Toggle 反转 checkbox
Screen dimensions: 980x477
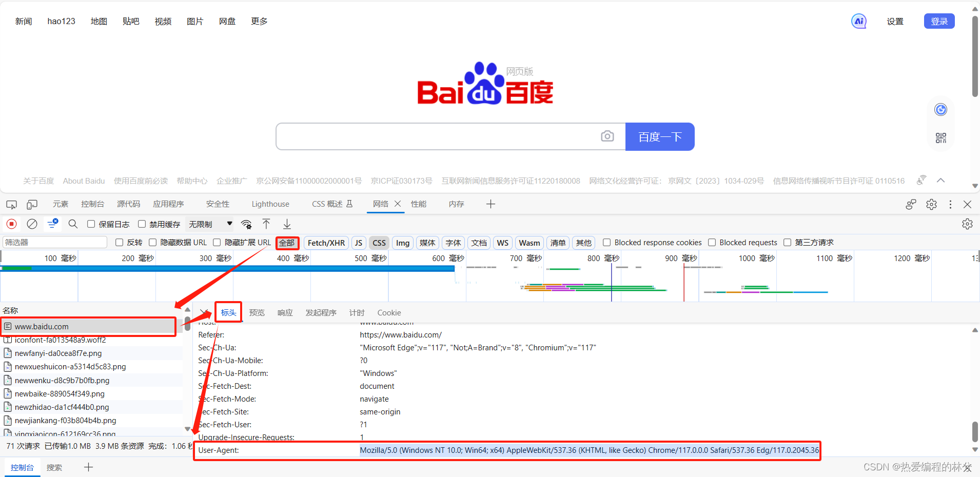119,243
